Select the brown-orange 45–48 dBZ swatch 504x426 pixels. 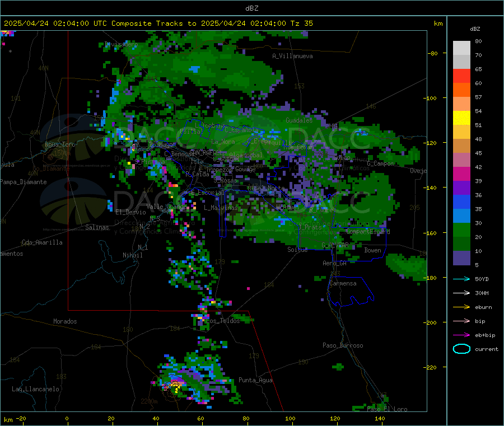tap(461, 146)
